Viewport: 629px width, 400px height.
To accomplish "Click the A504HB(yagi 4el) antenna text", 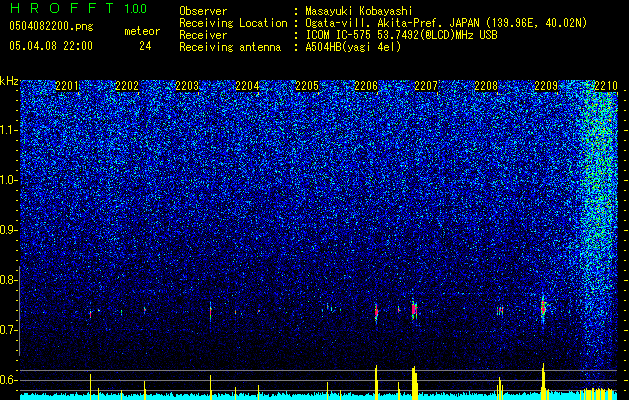I will 353,47.
